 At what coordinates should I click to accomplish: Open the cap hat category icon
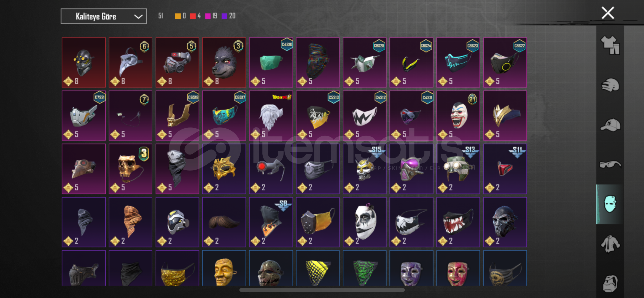click(610, 125)
